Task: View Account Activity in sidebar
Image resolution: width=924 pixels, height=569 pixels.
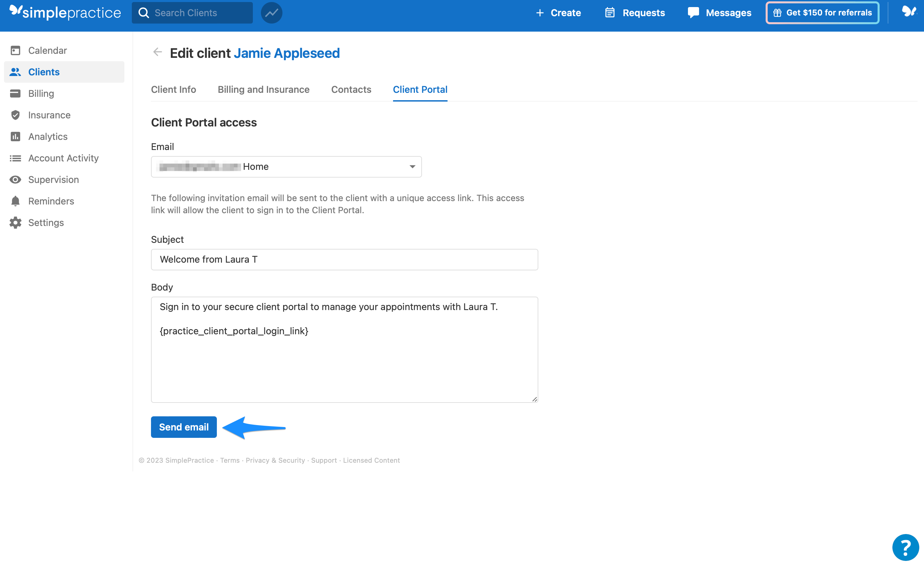Action: [15, 158]
